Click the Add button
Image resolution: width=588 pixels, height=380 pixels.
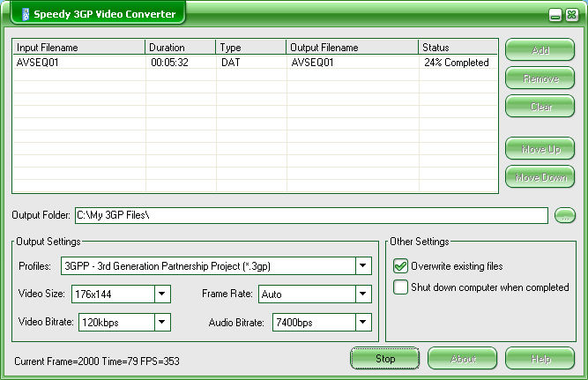(540, 50)
